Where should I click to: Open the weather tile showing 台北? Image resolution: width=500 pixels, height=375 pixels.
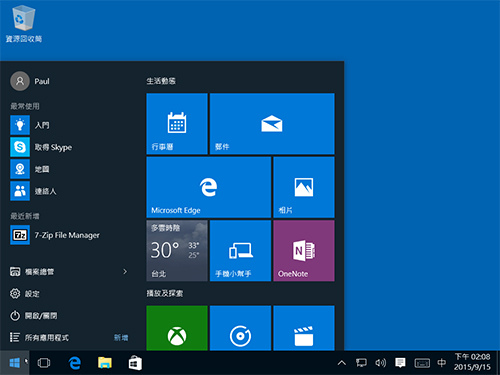click(177, 251)
